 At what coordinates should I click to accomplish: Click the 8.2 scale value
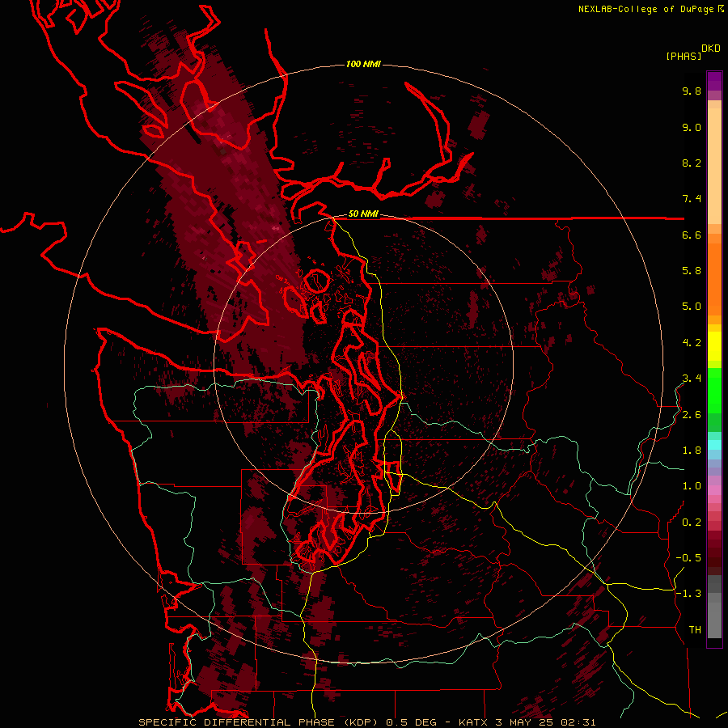pyautogui.click(x=692, y=163)
